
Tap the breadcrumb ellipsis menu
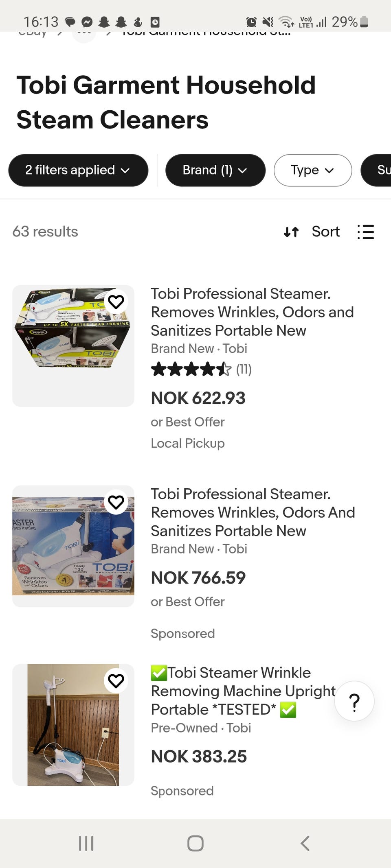(x=84, y=33)
